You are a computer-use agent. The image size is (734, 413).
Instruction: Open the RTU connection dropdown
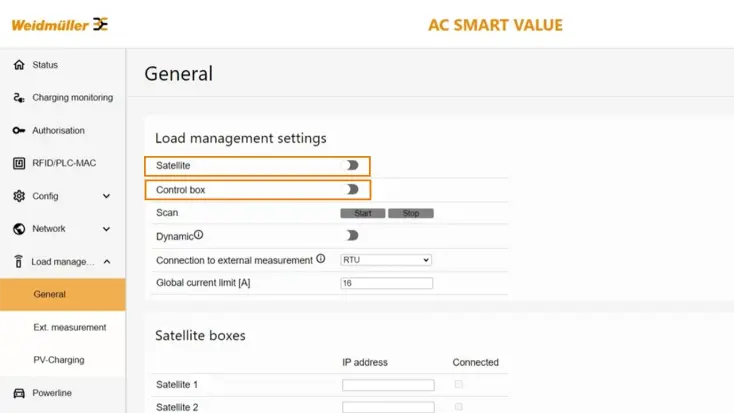(386, 260)
